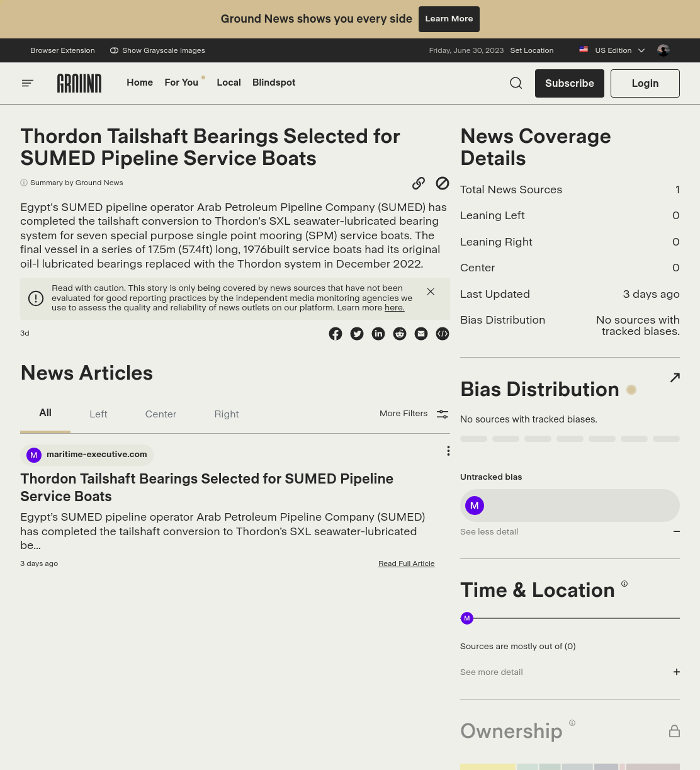Click the Ground News logo
700x770 pixels.
pos(79,83)
